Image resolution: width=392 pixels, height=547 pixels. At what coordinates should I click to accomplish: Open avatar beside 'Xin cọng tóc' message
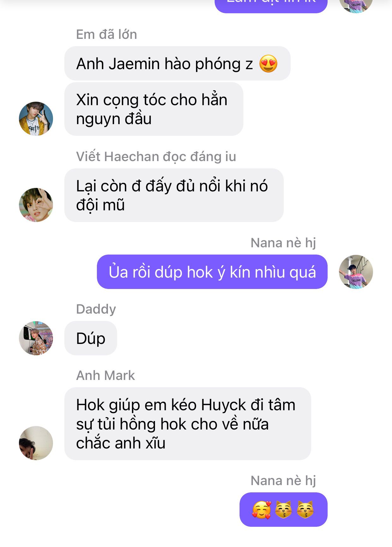tap(36, 119)
